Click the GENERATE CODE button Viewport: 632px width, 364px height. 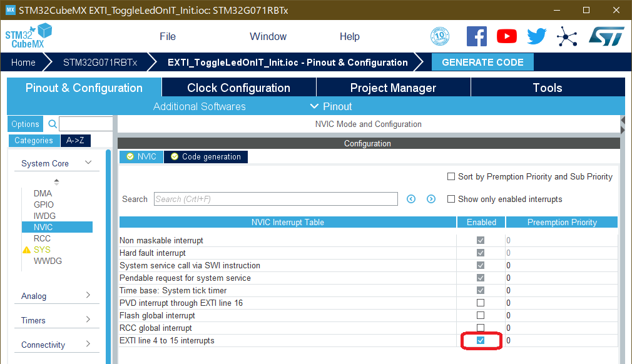(482, 63)
